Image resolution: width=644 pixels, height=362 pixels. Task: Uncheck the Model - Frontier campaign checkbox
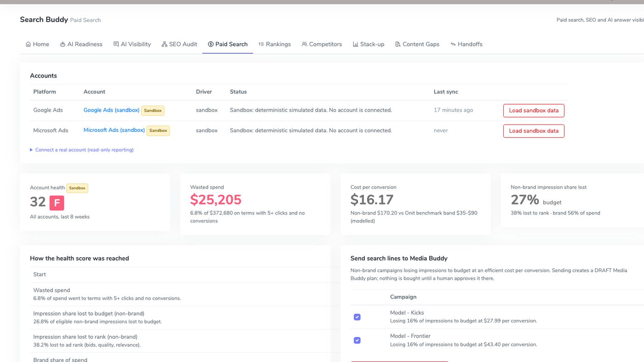pos(357,340)
